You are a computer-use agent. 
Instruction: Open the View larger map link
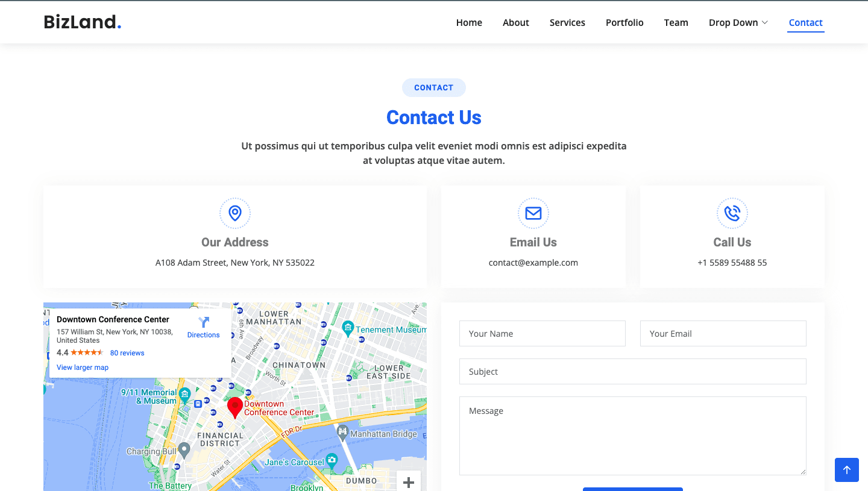click(83, 367)
